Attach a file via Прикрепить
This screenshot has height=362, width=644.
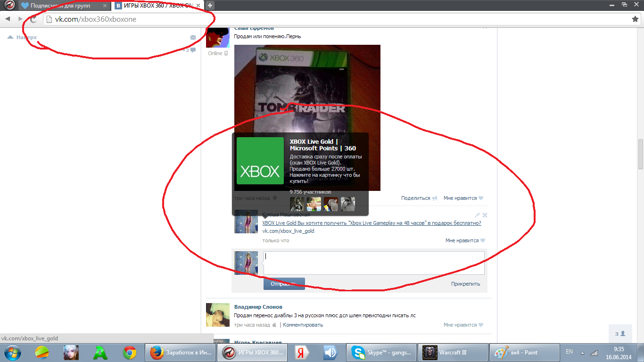pos(465,284)
